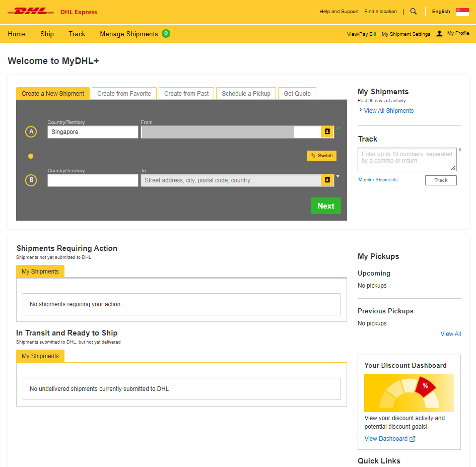476x467 pixels.
Task: Click the 'Your Discount Dashboard' heading
Action: click(x=405, y=365)
